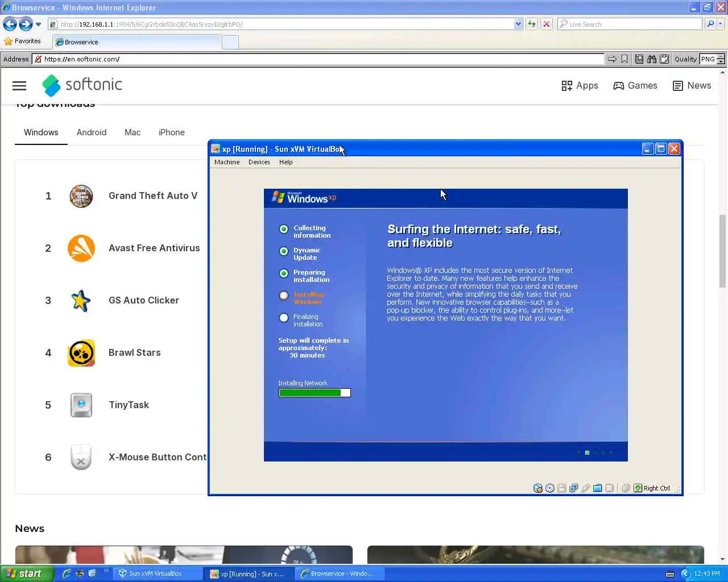Open the softonic hamburger menu

point(19,86)
